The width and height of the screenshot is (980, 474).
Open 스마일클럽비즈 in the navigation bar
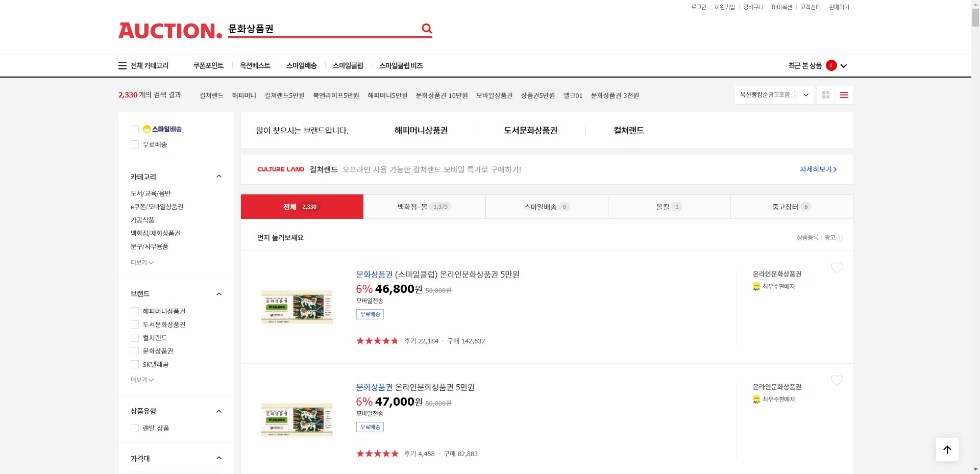(x=401, y=65)
